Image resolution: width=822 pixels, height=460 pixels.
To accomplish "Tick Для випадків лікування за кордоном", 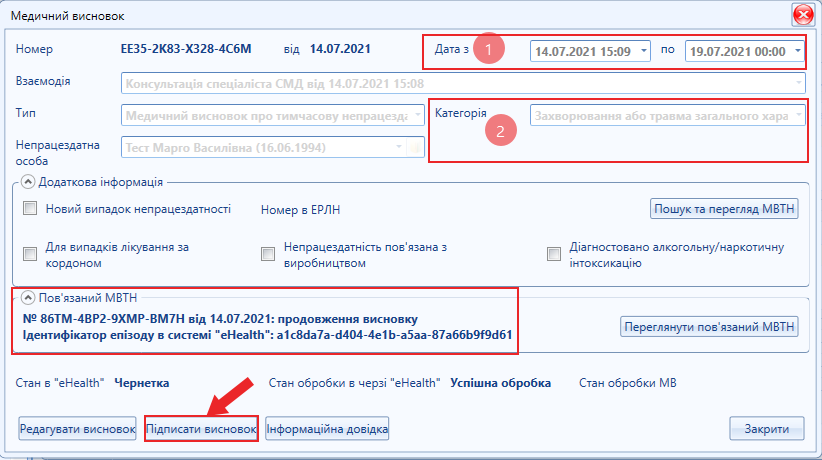I will click(x=30, y=254).
